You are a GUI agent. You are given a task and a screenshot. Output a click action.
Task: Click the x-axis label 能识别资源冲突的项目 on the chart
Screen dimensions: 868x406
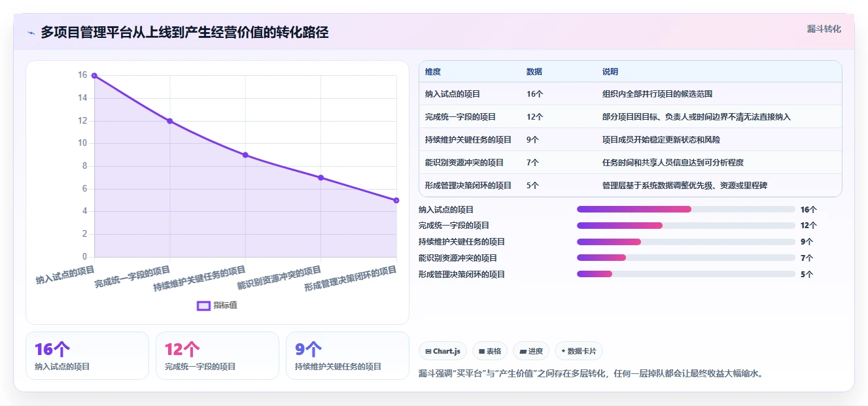coord(279,278)
